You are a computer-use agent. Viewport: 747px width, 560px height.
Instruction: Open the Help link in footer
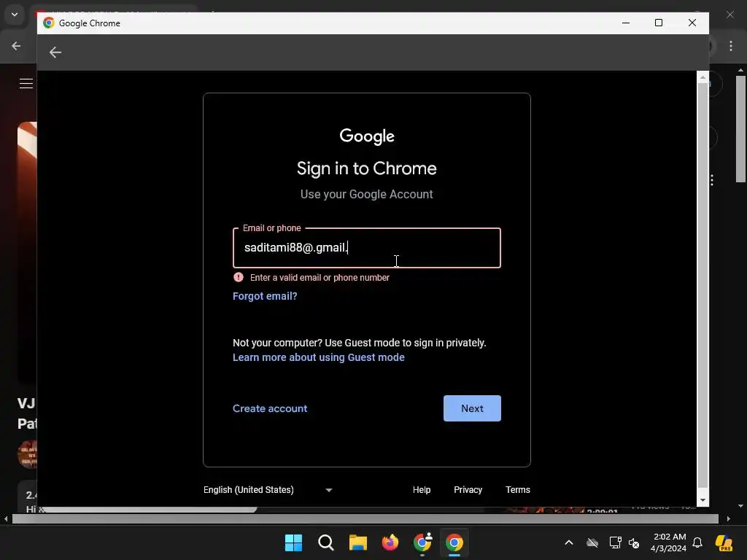(421, 489)
